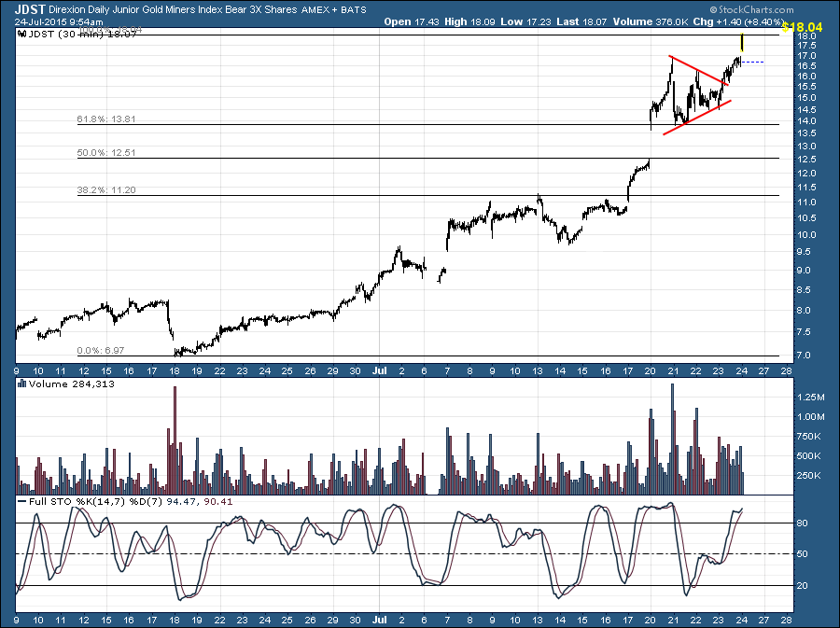Screen dimensions: 840x628
Task: Click the Full STO indicator legend icon
Action: pos(22,503)
